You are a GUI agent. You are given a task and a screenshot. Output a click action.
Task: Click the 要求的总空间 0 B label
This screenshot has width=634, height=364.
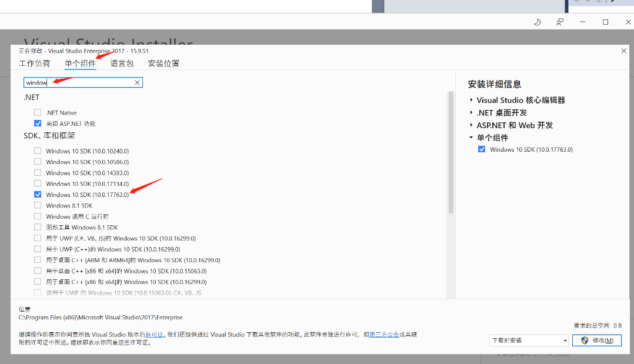click(x=598, y=326)
